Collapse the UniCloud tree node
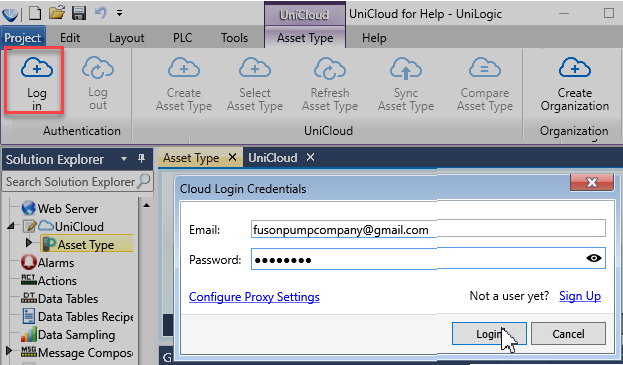The width and height of the screenshot is (623, 365). point(11,226)
